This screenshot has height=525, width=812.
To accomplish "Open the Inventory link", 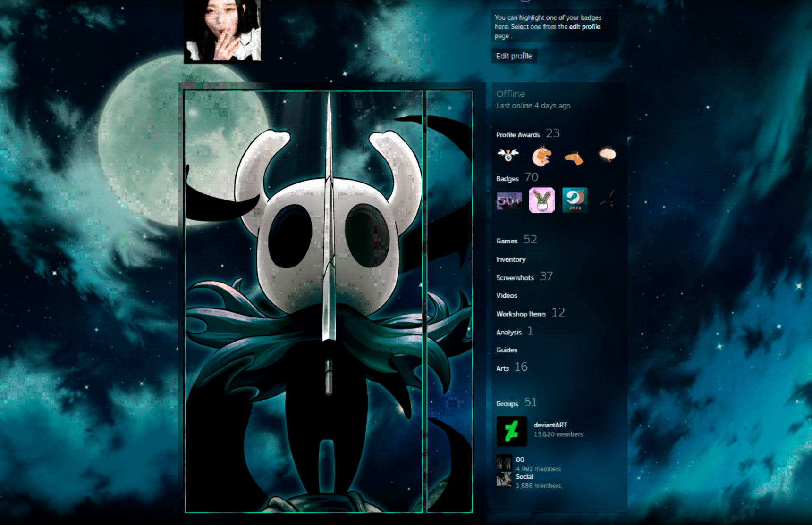I will [x=511, y=259].
